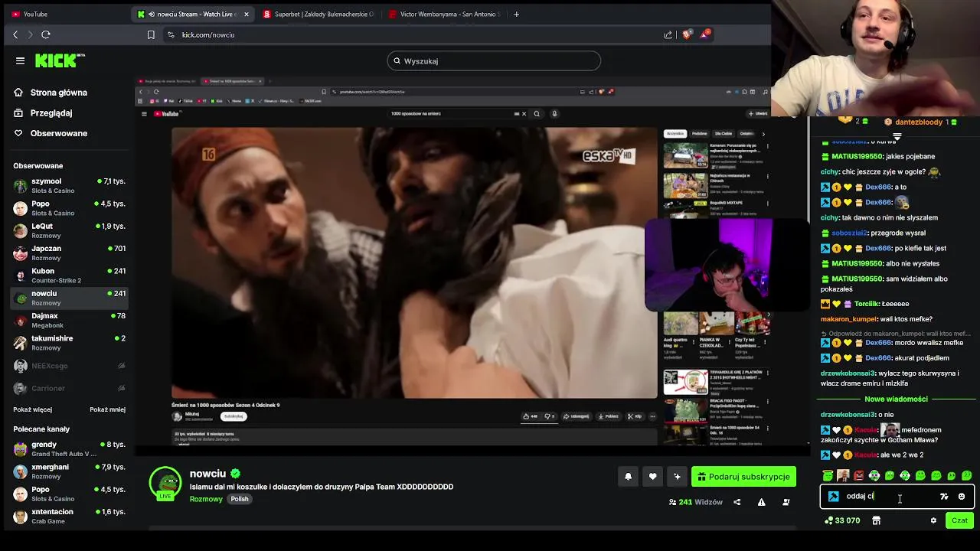Toggle follow heart button for nowciu
This screenshot has height=551, width=980.
coord(652,477)
